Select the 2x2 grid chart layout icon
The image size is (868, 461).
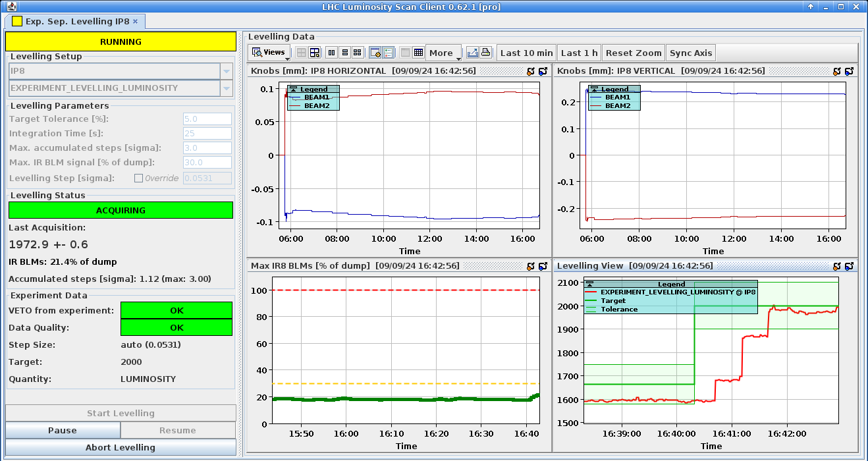[x=357, y=53]
